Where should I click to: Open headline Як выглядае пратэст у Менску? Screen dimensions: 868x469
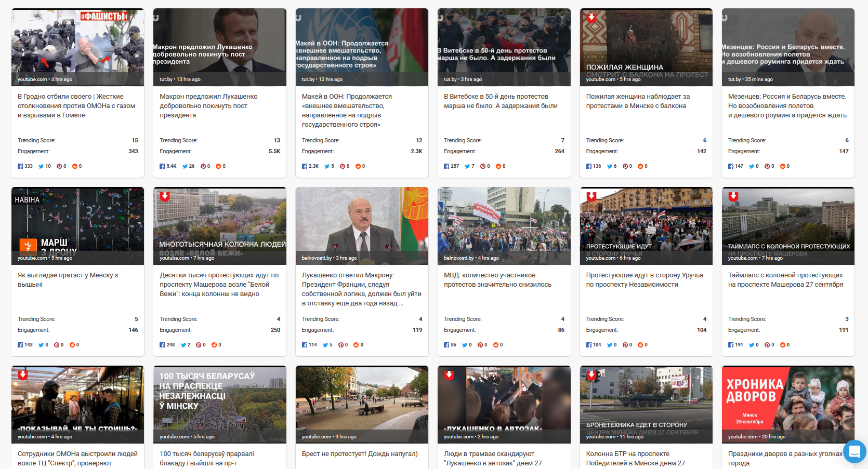(68, 280)
